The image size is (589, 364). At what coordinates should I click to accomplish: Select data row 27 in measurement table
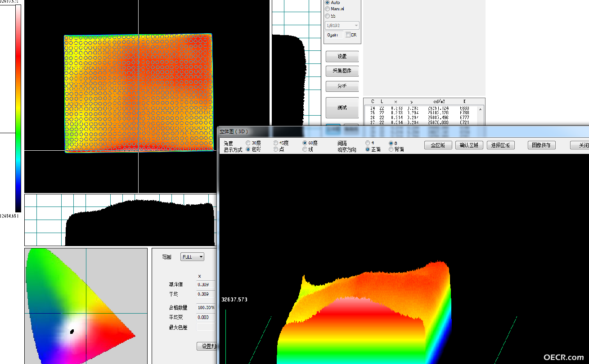tap(420, 122)
